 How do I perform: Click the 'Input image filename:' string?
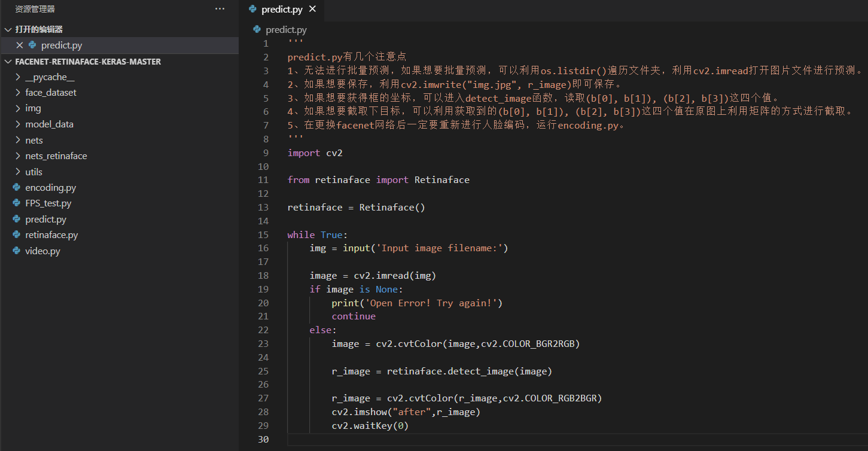[x=440, y=248]
